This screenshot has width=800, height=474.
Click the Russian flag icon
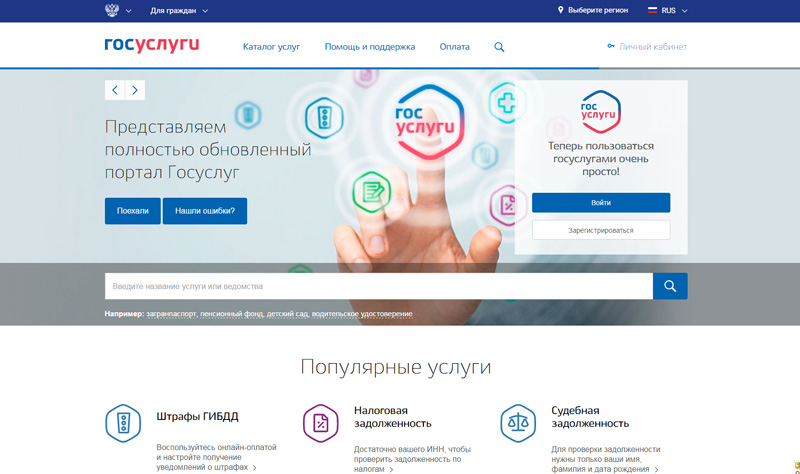point(652,10)
